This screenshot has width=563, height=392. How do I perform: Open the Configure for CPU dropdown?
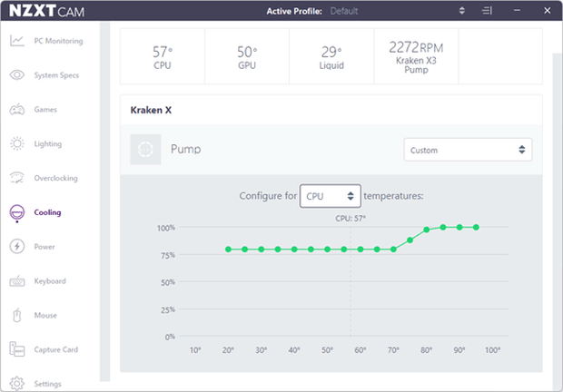click(x=331, y=196)
